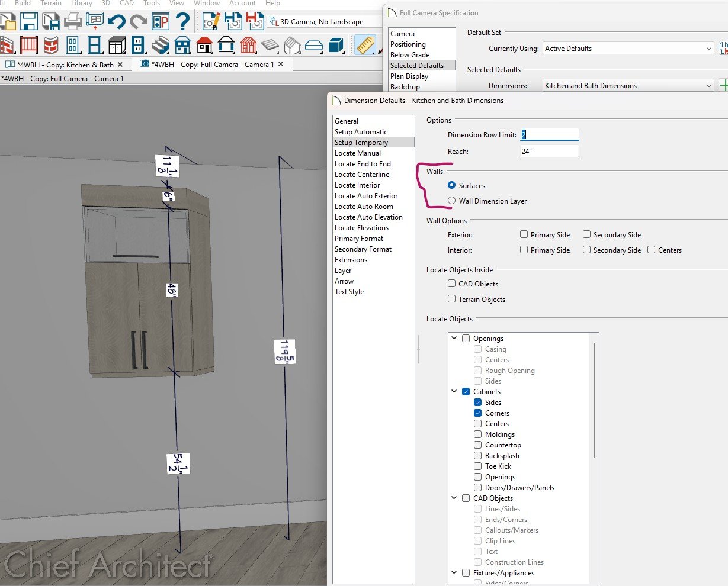
Task: Open the Dimensions defaults dropdown
Action: [628, 86]
